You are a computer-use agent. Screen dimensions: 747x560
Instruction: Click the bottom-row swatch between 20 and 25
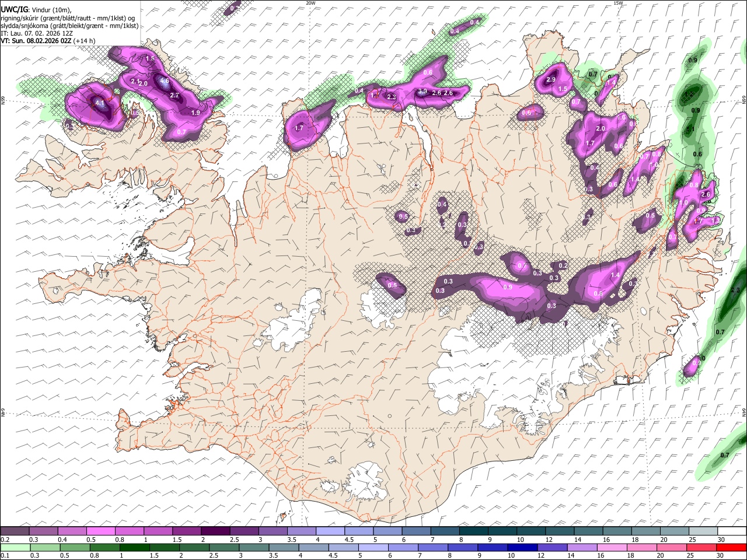tap(672, 547)
